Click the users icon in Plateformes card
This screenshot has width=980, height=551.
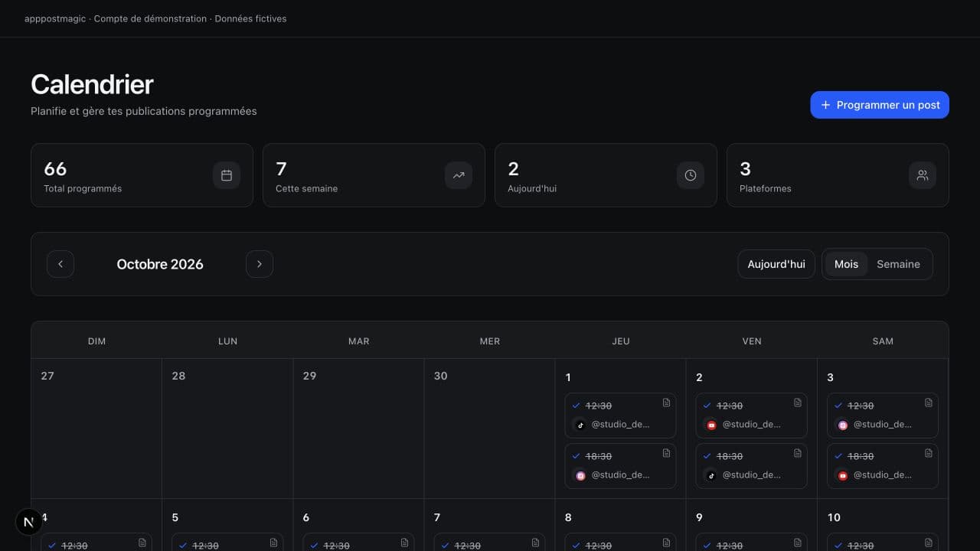923,175
